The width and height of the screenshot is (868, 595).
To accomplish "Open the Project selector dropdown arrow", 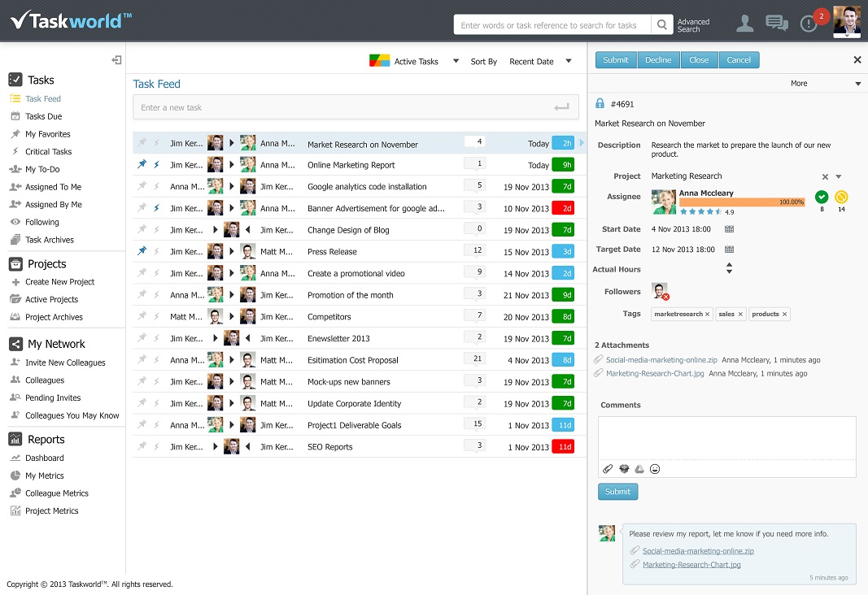I will coord(839,177).
